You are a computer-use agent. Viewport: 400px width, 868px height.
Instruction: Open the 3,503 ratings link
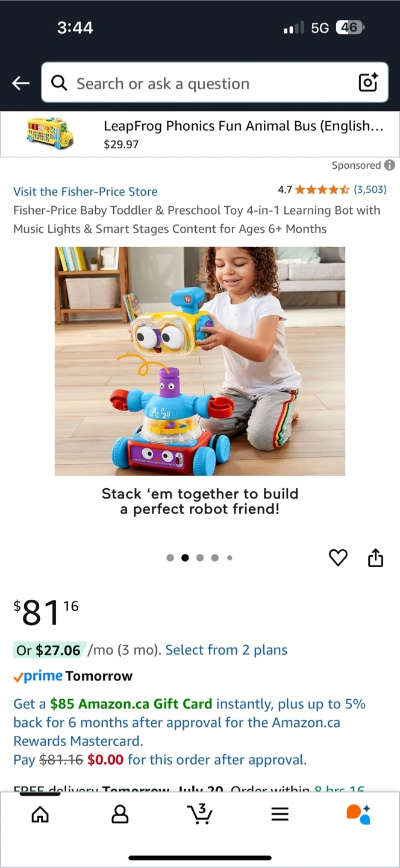click(x=370, y=189)
